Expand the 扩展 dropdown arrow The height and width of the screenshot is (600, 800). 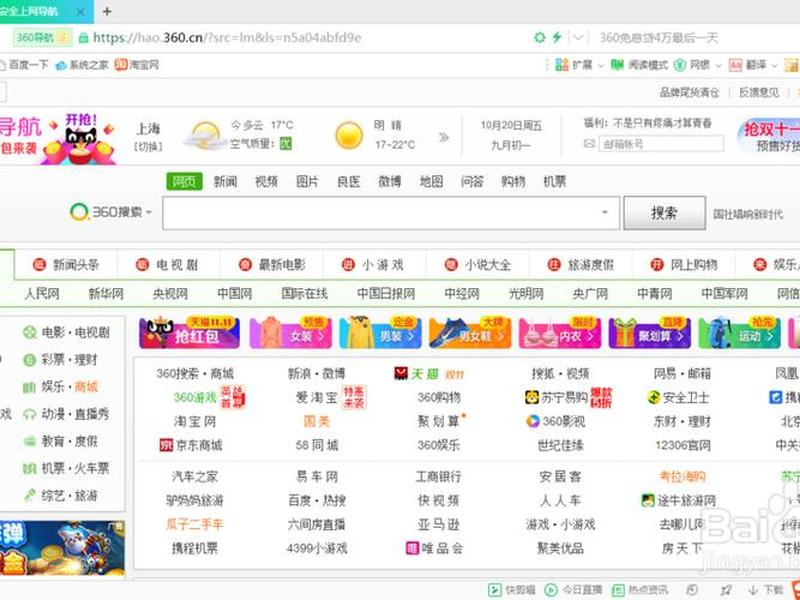[x=601, y=65]
